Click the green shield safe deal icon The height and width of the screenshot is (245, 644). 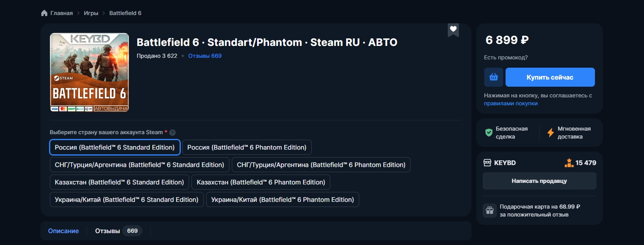point(489,133)
